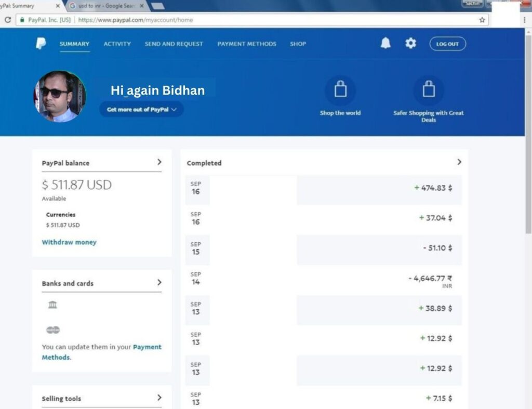Click the Shop the world bag icon
The height and width of the screenshot is (409, 532).
click(340, 90)
